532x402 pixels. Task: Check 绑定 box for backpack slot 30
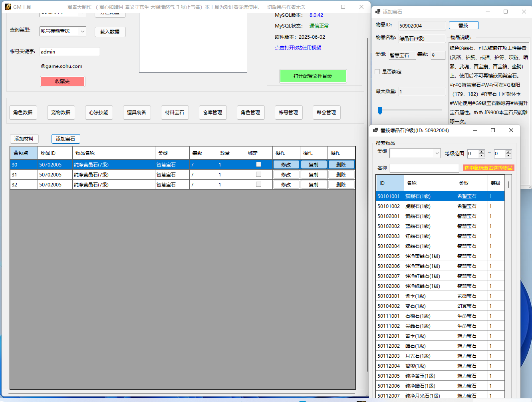pos(258,164)
